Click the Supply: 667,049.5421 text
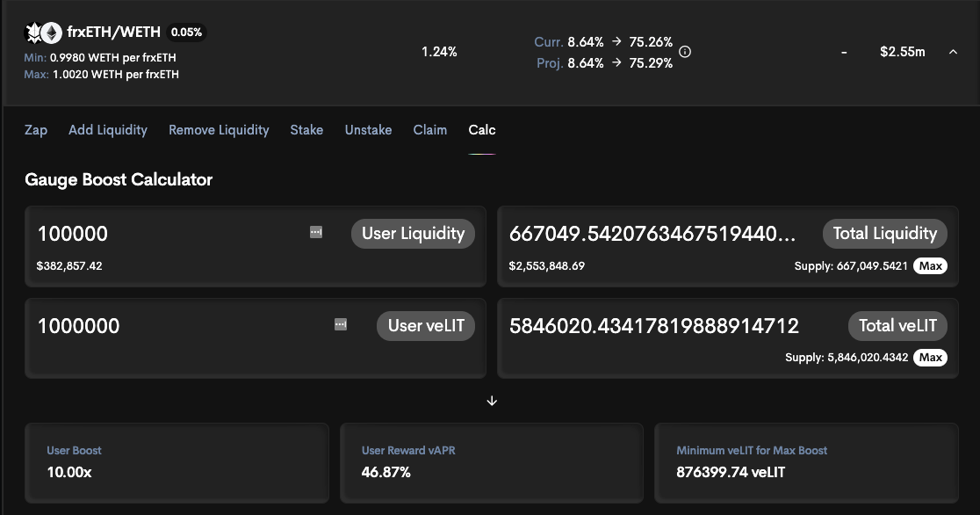 point(851,266)
